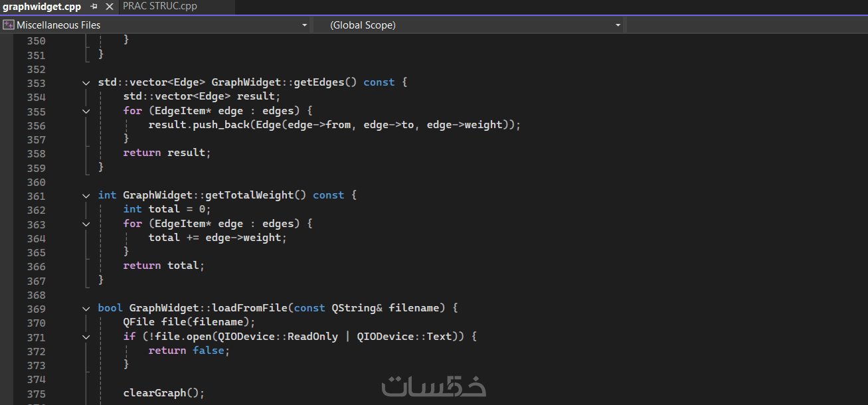Screen dimensions: 868x405
Task: Pin the graphwidget.cpp tab
Action: click(94, 7)
